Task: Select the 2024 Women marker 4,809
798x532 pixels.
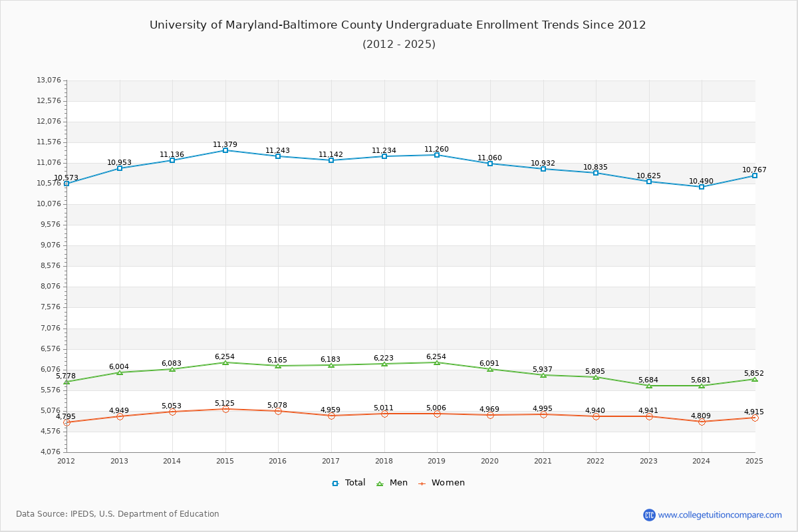Action: (702, 422)
